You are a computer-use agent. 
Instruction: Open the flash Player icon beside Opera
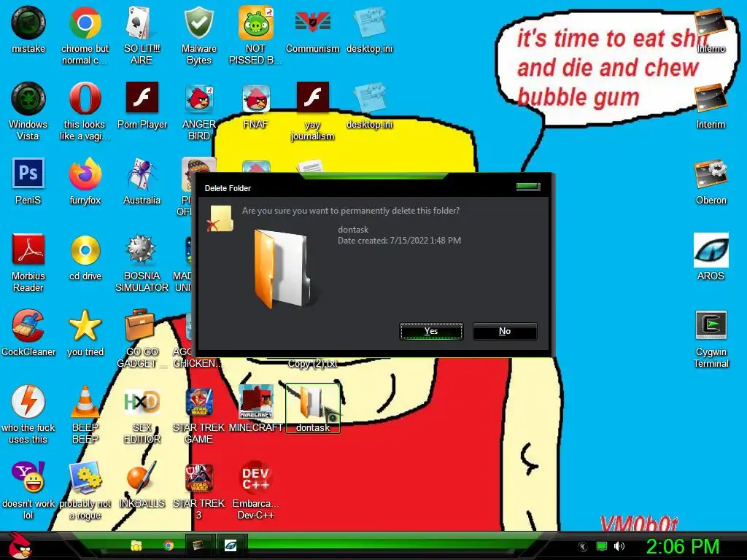pos(142,106)
